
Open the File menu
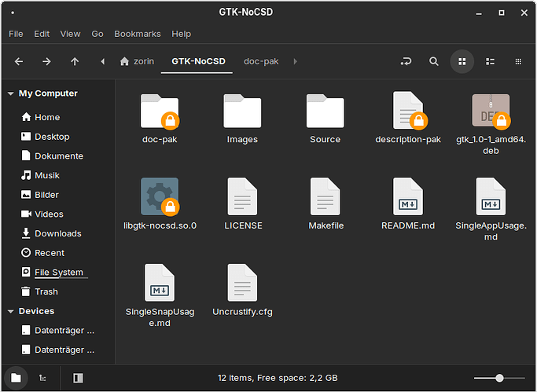(16, 34)
